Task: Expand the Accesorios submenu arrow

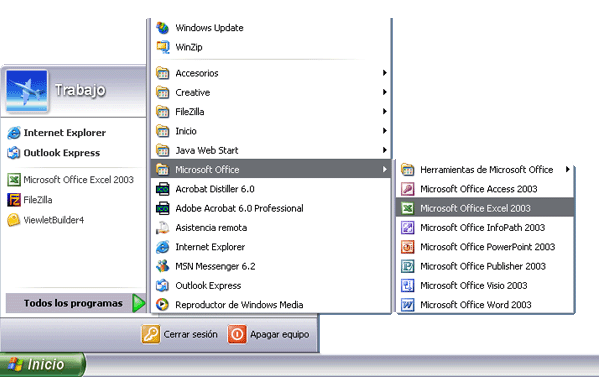Action: click(x=385, y=73)
